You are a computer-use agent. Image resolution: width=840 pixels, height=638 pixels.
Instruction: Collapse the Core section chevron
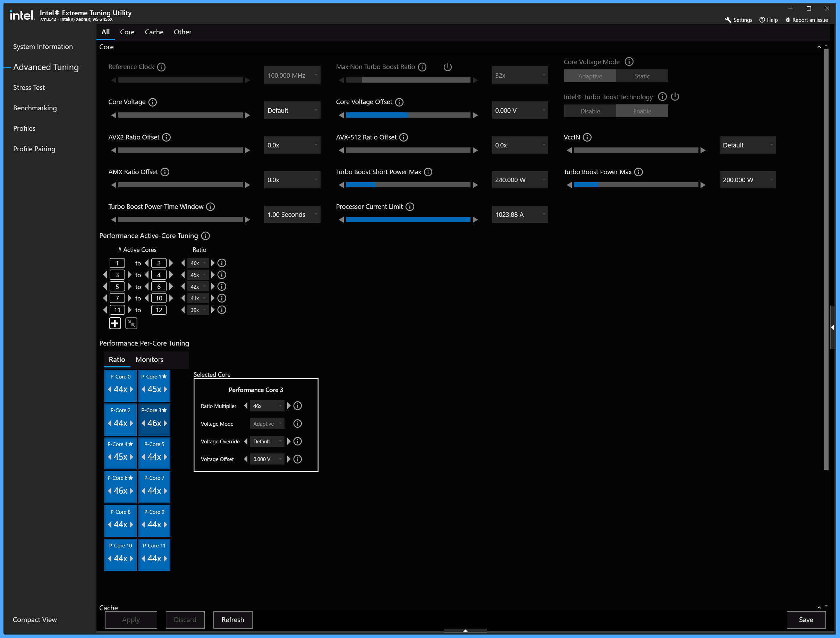click(819, 47)
